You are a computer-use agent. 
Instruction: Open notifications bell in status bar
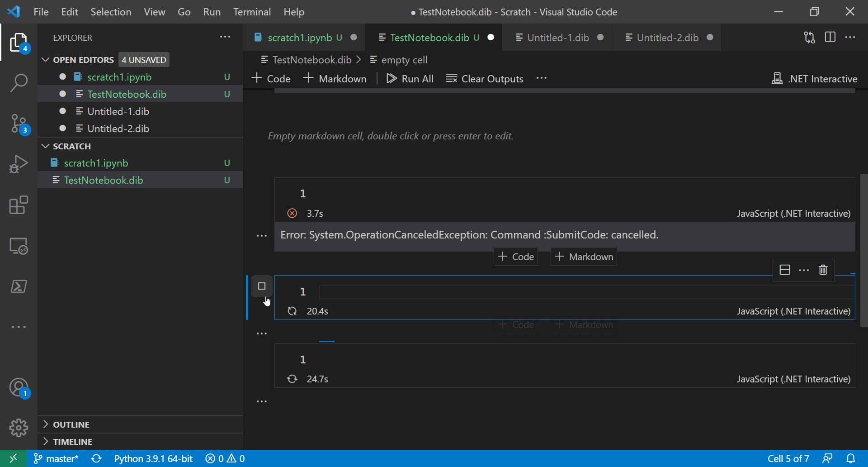pyautogui.click(x=851, y=458)
